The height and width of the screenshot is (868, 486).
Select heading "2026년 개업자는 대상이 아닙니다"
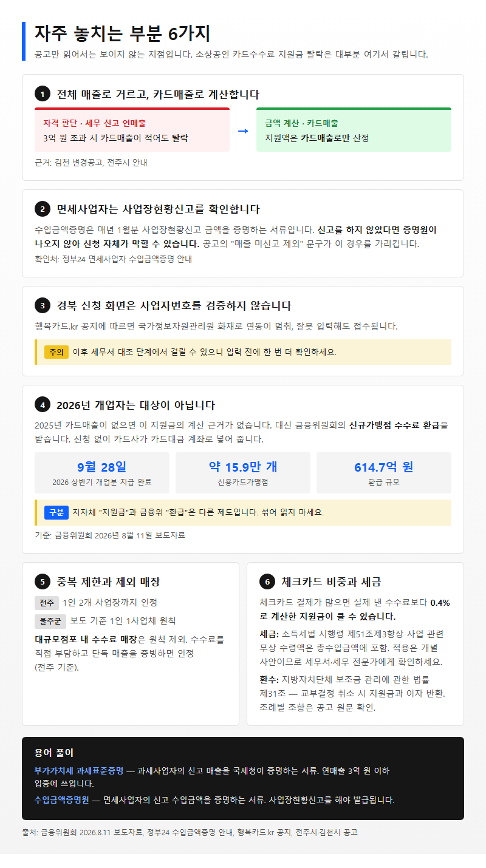pos(135,405)
